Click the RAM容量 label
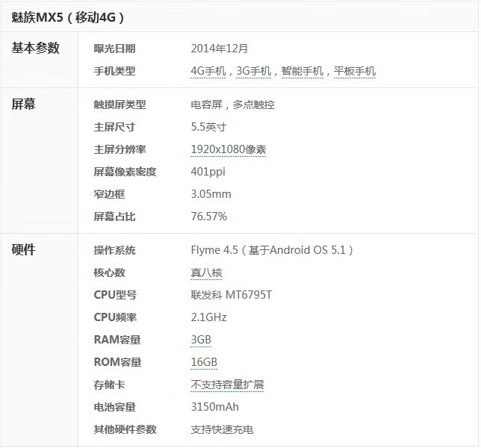 (x=117, y=340)
